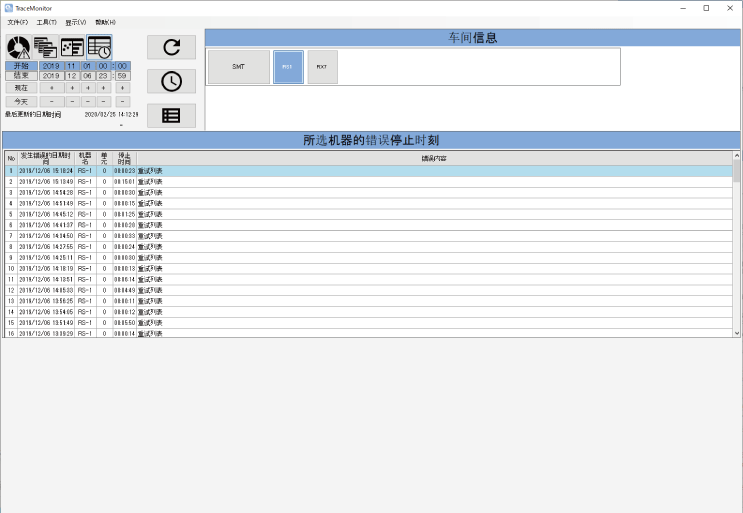Select the SMT workshop button

(238, 67)
